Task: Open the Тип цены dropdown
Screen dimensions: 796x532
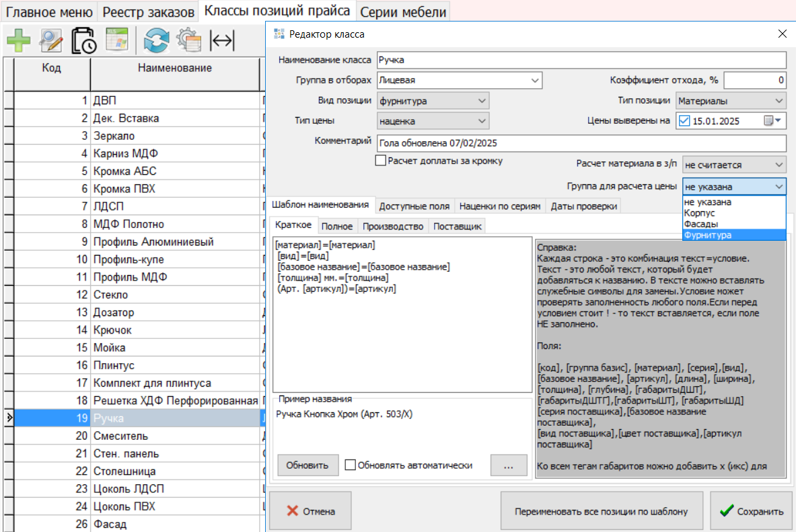Action: pos(481,121)
